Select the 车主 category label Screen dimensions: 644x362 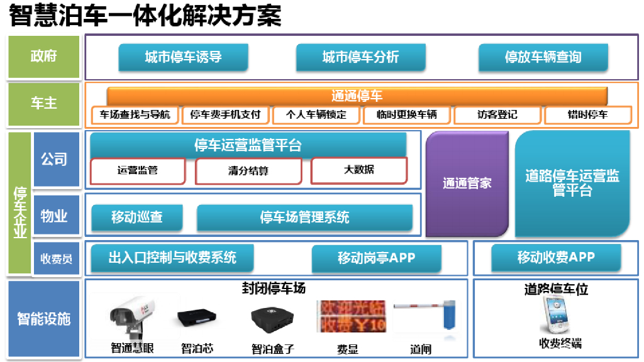tap(43, 104)
